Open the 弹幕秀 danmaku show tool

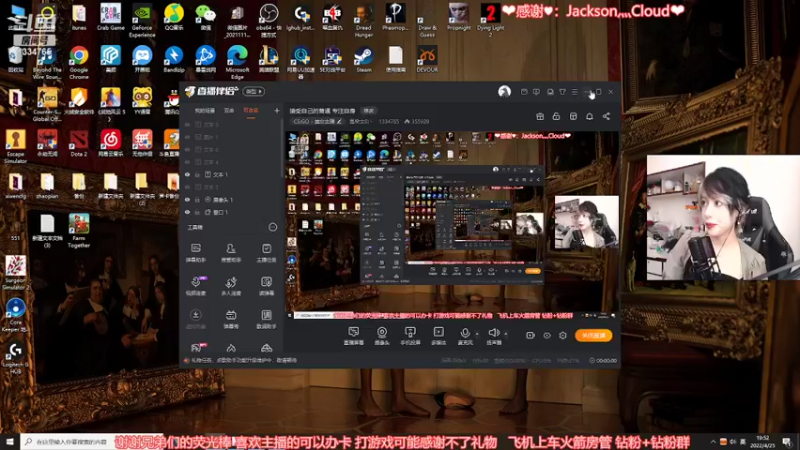[x=231, y=319]
